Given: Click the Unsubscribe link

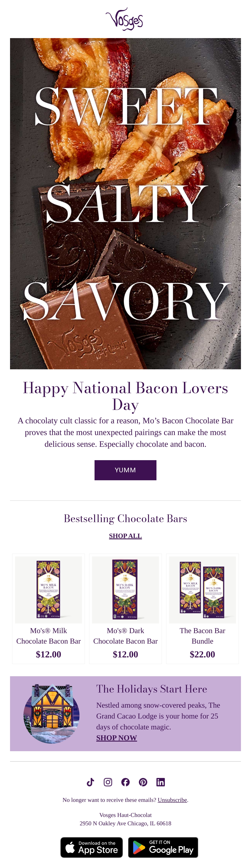Looking at the screenshot, I should (172, 800).
